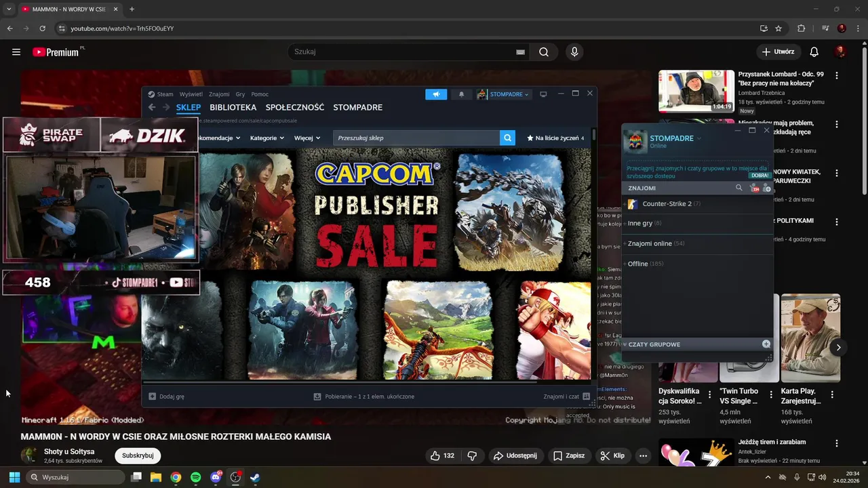Click into the Przeszukaj sklep search field
The width and height of the screenshot is (868, 488).
click(x=416, y=138)
